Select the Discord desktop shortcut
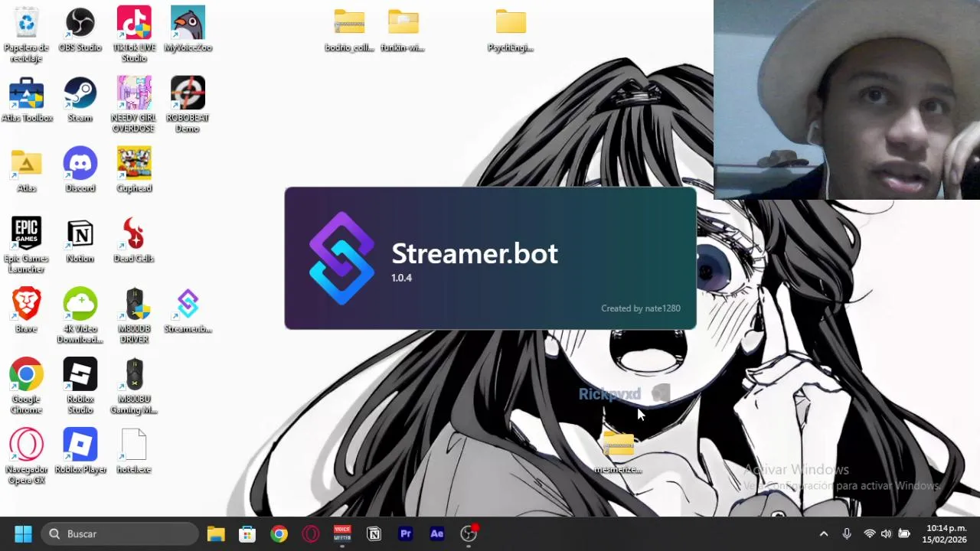 tap(80, 170)
